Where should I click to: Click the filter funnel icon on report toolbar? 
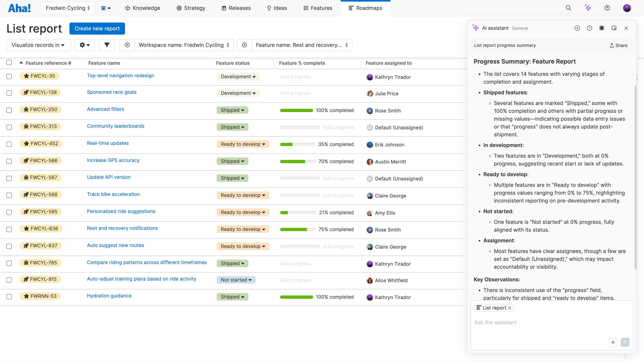[107, 45]
